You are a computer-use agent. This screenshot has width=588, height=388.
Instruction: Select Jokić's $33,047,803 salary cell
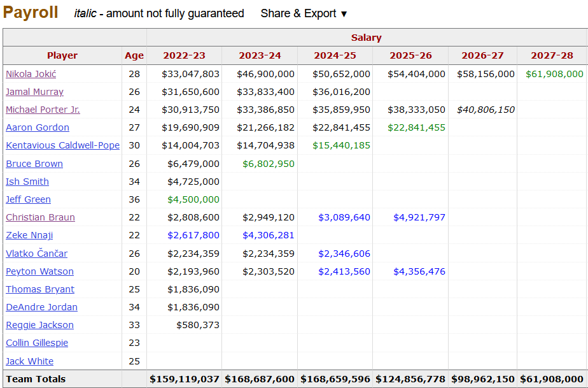point(190,74)
